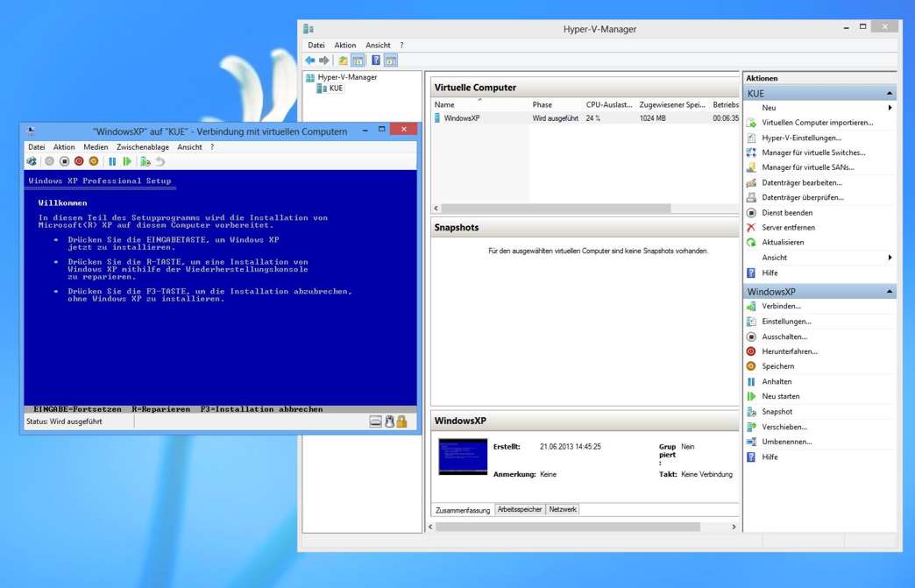Screen dimensions: 915x588
Task: Click the keyboard icon in VM status bar
Action: [376, 422]
